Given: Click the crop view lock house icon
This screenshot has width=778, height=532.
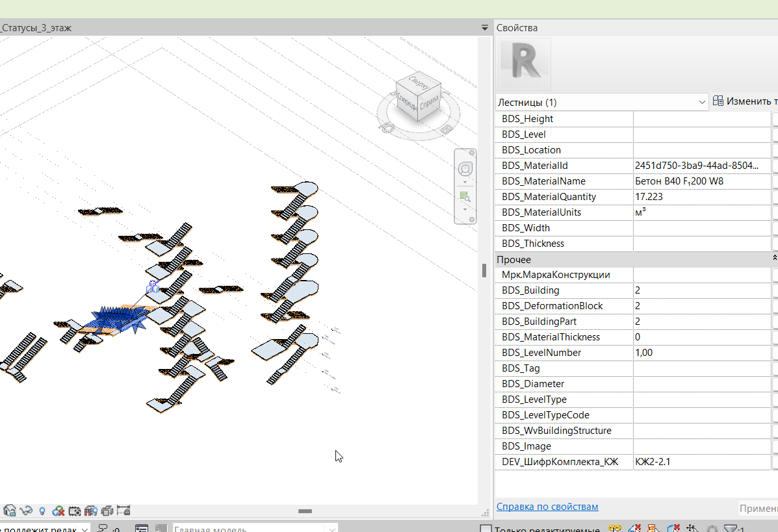Looking at the screenshot, I should point(10,510).
